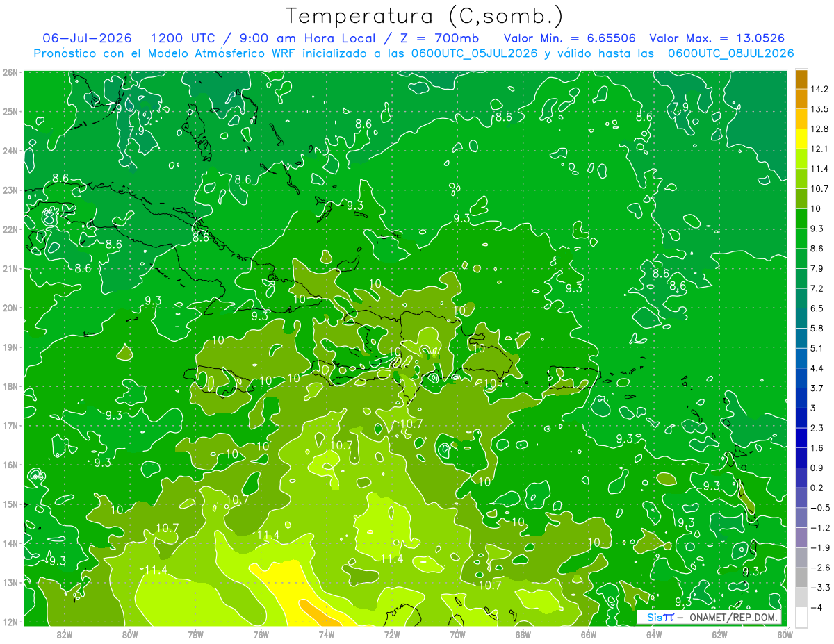Click the '19N' latitude axis label

click(10, 347)
